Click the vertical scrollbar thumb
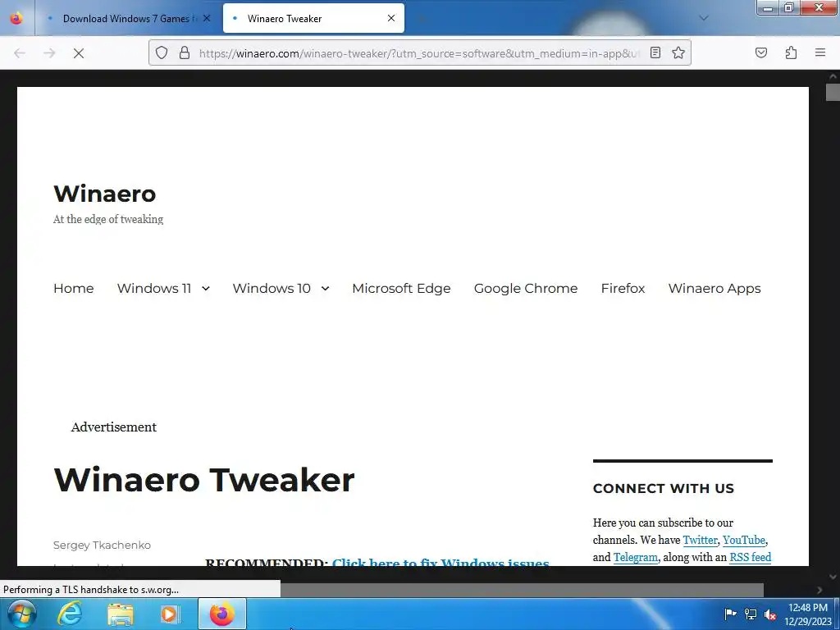The image size is (840, 630). tap(833, 92)
